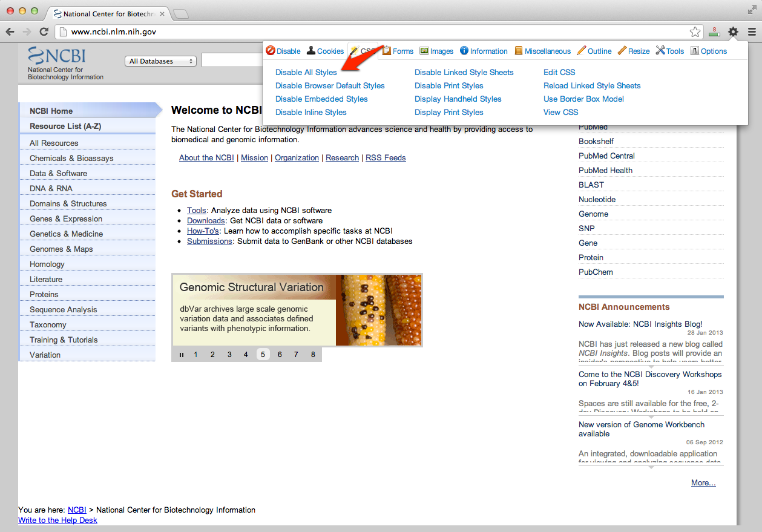Click the browser back arrow

(10, 32)
